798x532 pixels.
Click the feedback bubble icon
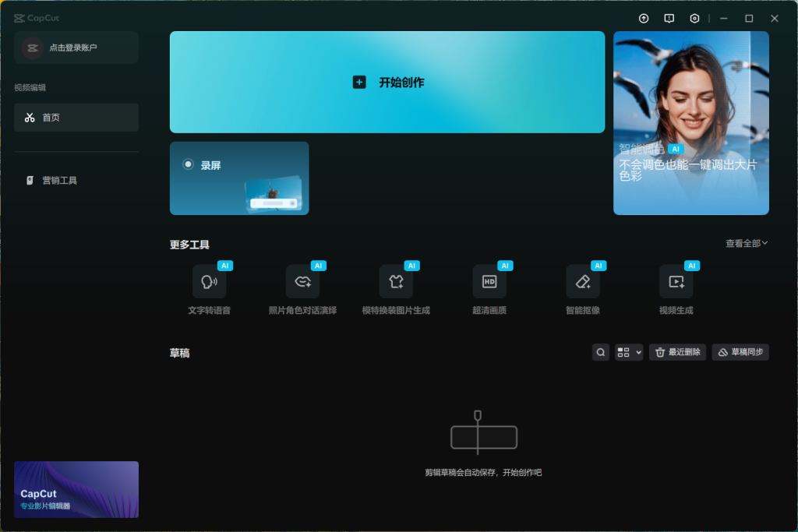[x=669, y=17]
